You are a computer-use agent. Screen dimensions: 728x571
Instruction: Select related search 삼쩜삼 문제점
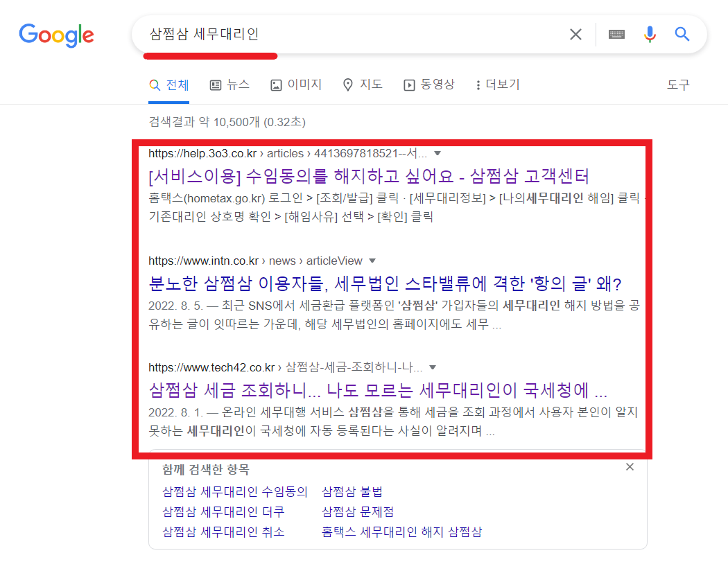(358, 511)
